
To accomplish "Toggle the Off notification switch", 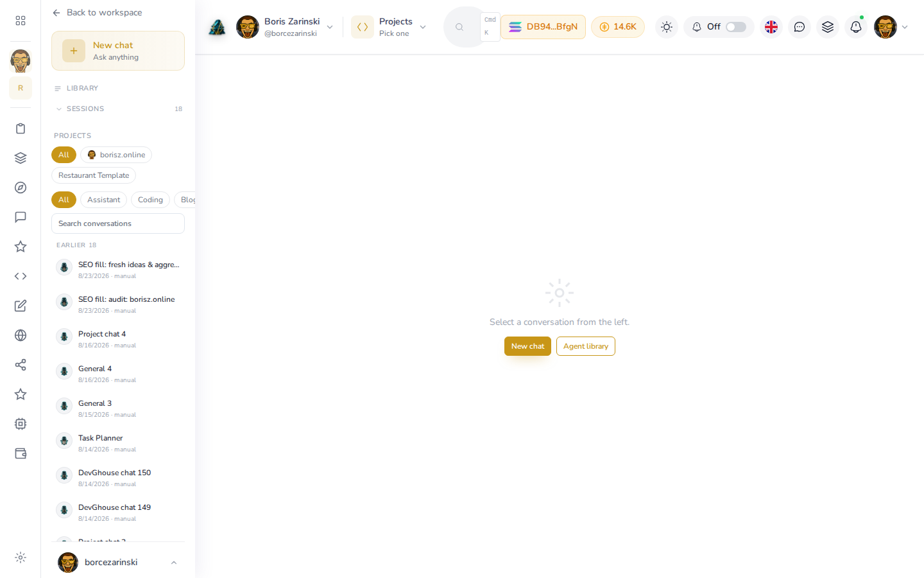I will pyautogui.click(x=736, y=27).
